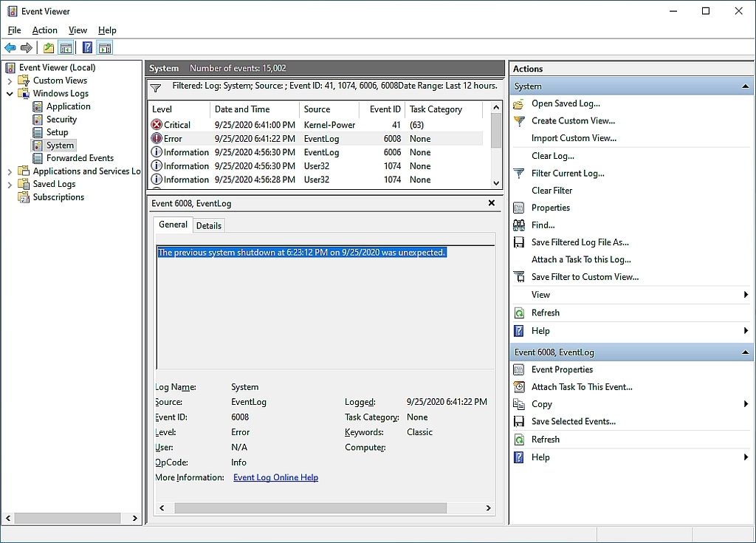This screenshot has width=756, height=543.
Task: Click the Create Custom View funnel icon
Action: [x=519, y=121]
